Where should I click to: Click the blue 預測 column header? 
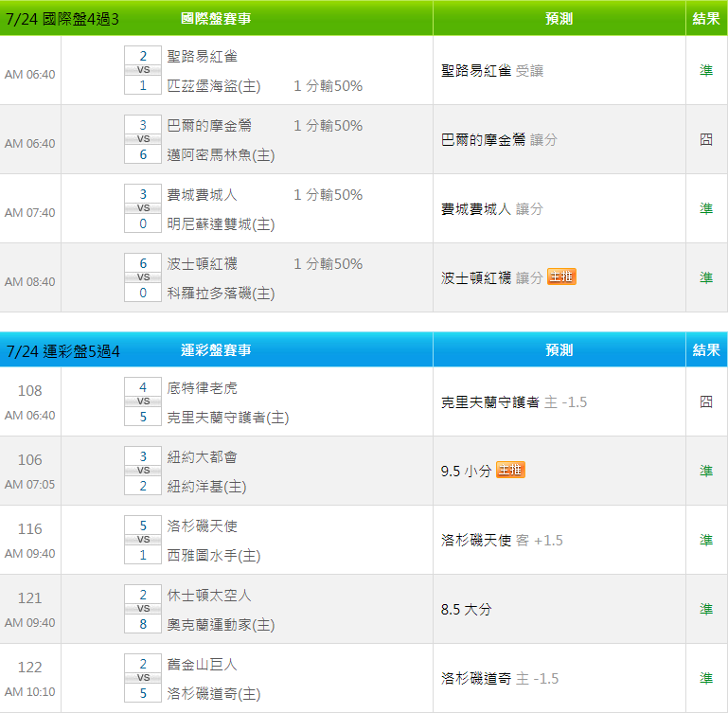pos(559,349)
